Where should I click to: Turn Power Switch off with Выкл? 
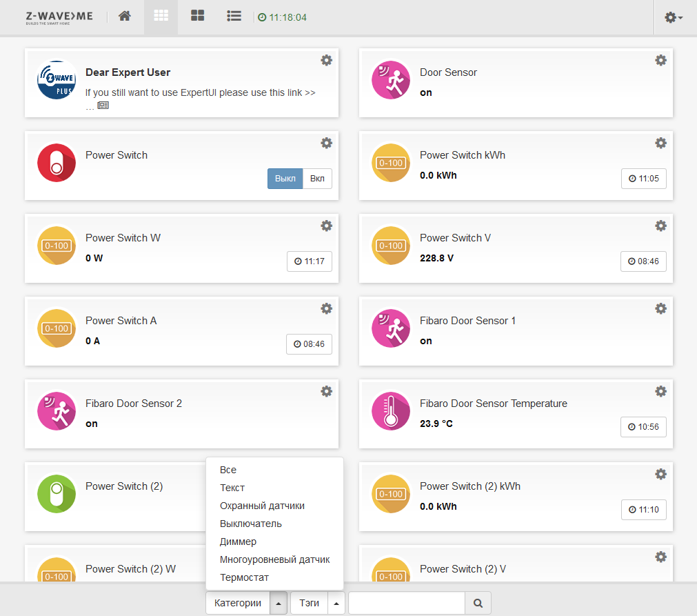pyautogui.click(x=285, y=179)
